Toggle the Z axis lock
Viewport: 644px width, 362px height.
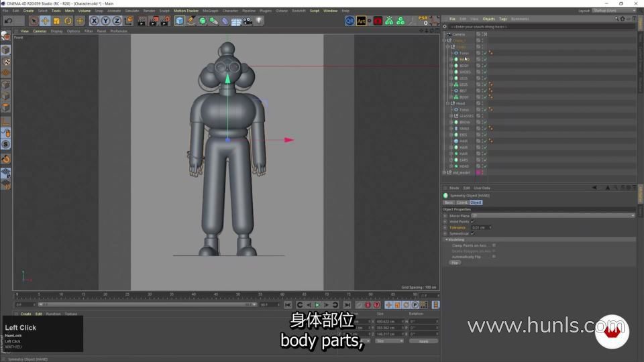tap(117, 21)
